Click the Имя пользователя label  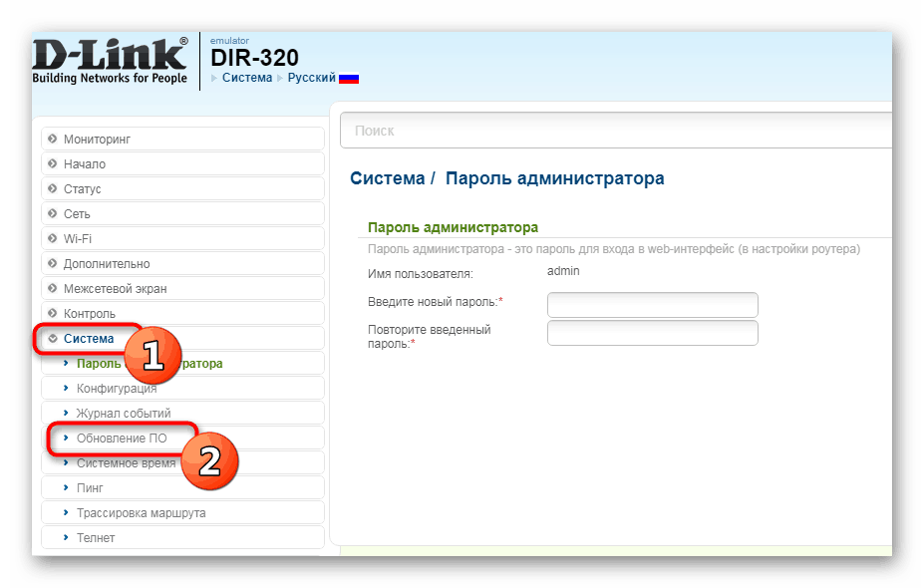[x=421, y=274]
